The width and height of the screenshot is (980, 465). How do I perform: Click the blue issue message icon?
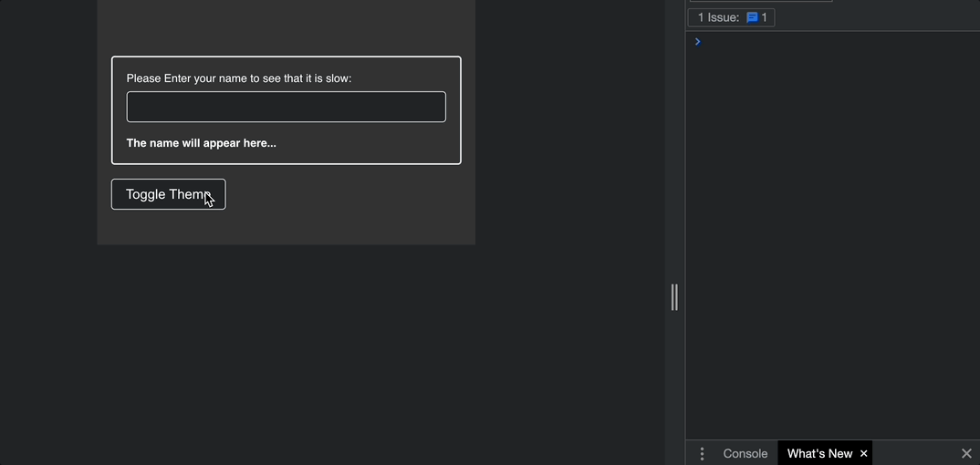point(752,17)
